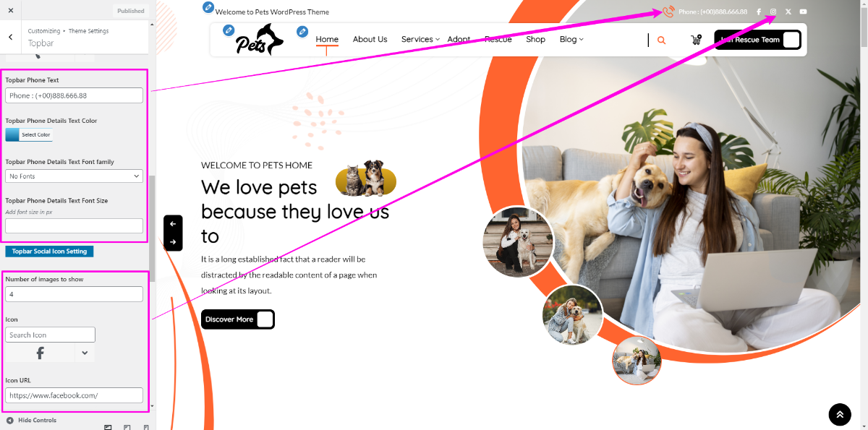Open the Shop menu item
Image resolution: width=868 pixels, height=430 pixels.
point(535,40)
